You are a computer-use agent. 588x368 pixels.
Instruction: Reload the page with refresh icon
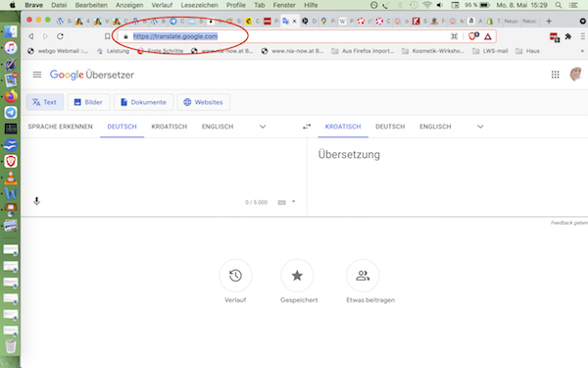point(60,36)
